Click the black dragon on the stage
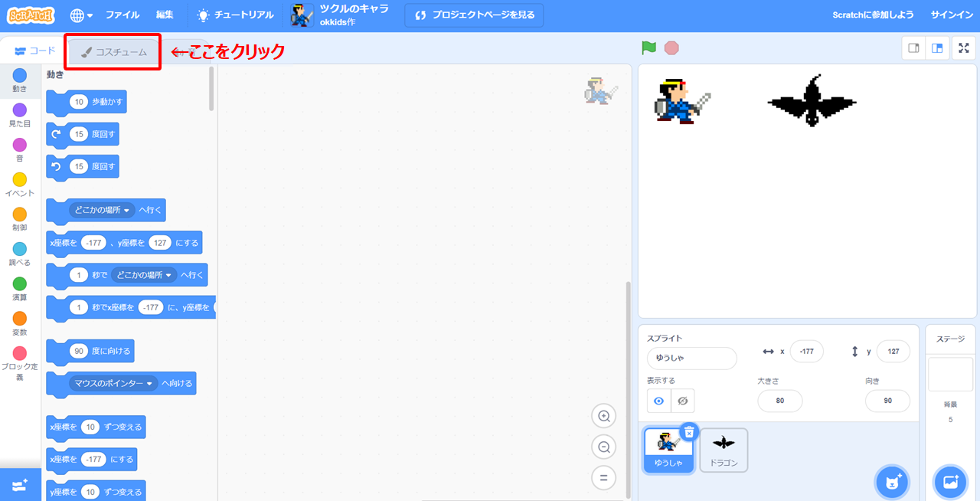The height and width of the screenshot is (501, 980). pyautogui.click(x=812, y=101)
